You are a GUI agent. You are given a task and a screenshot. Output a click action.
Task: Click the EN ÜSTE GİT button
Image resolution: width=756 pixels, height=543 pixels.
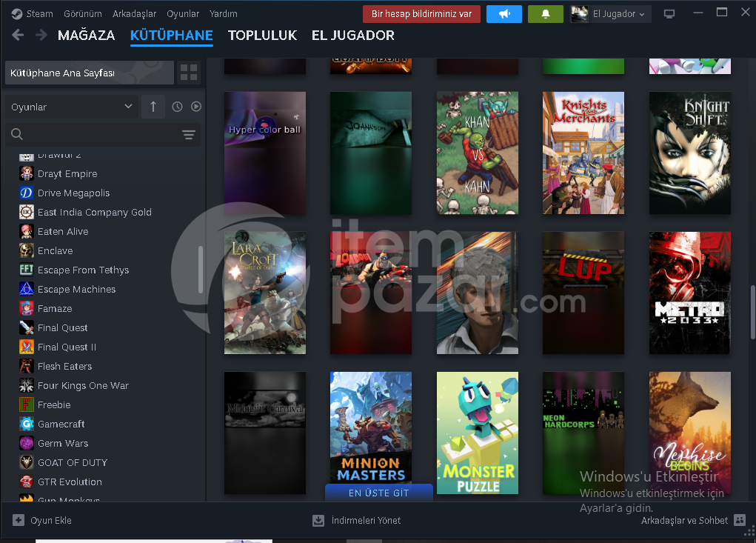coord(379,493)
